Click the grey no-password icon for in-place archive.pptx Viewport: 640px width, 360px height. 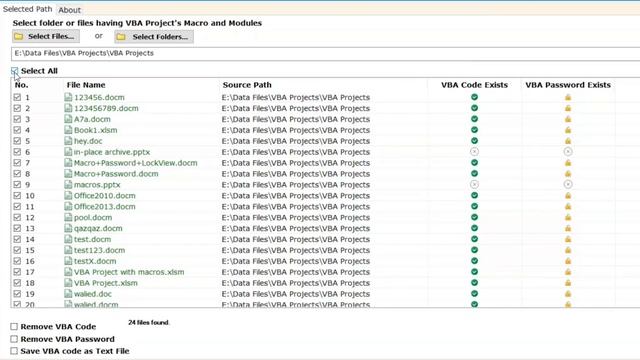tap(568, 151)
